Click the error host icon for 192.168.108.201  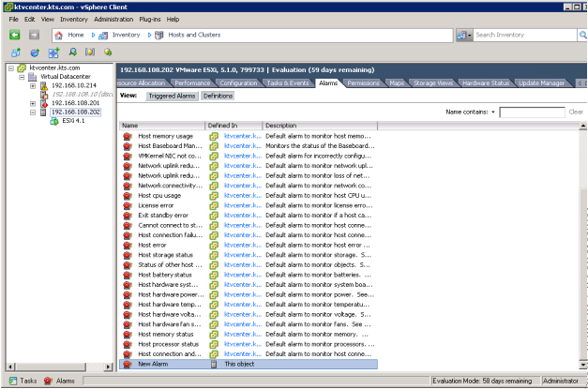click(x=44, y=103)
